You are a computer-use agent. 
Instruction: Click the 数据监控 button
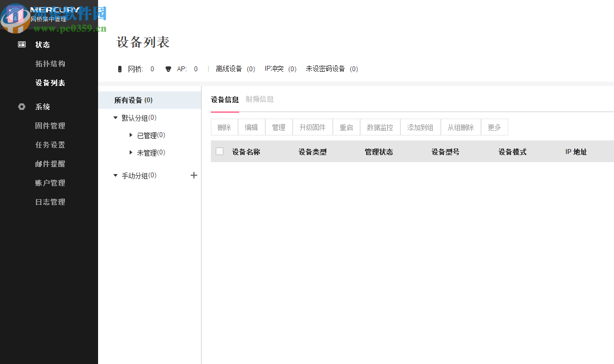380,127
